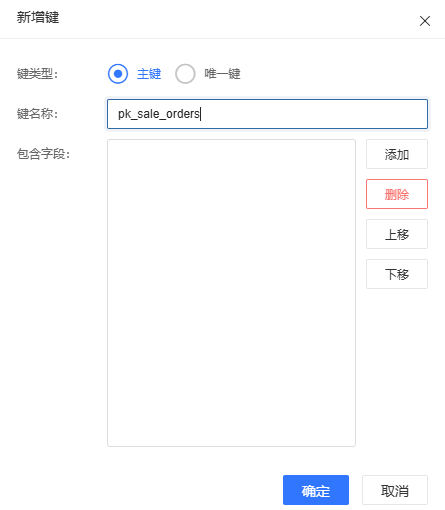Select the 主键 radio button circle
This screenshot has width=445, height=510.
(118, 74)
